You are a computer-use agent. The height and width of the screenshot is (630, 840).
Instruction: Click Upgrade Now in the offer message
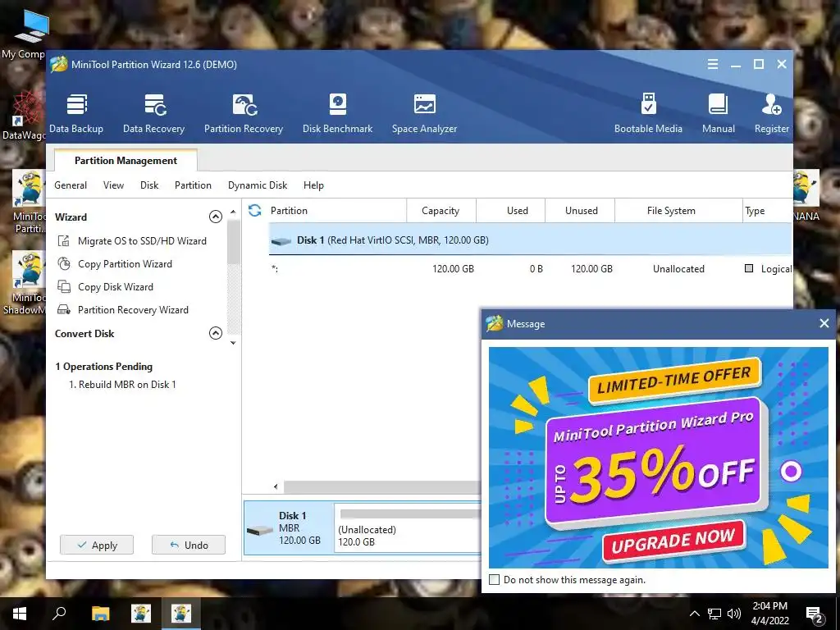674,542
